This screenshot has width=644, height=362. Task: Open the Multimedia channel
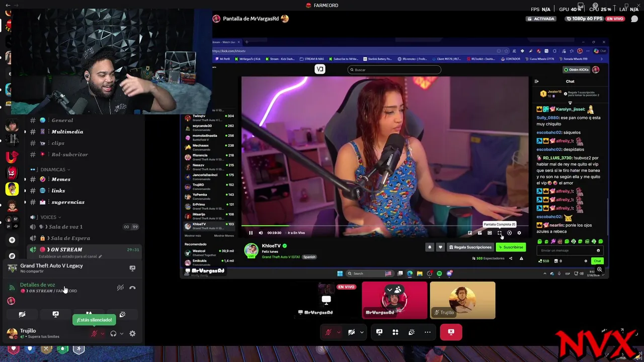click(83, 132)
